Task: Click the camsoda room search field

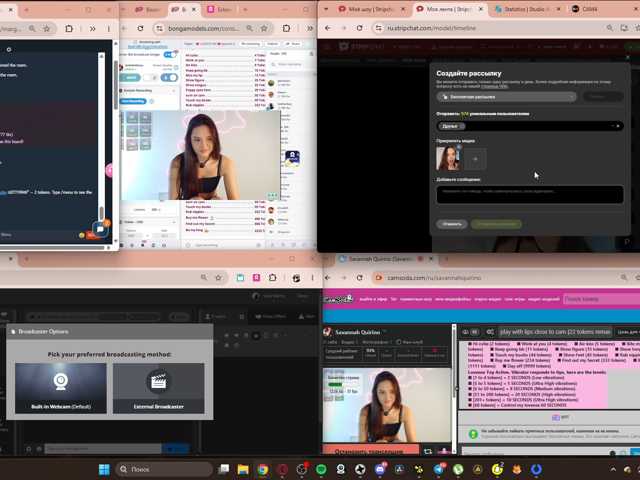Action: click(602, 299)
